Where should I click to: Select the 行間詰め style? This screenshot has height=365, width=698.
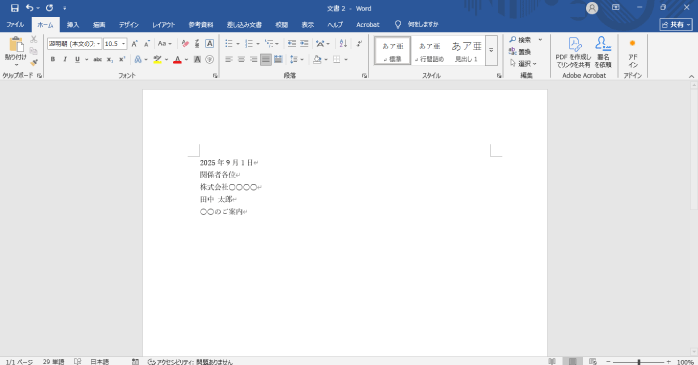(430, 51)
